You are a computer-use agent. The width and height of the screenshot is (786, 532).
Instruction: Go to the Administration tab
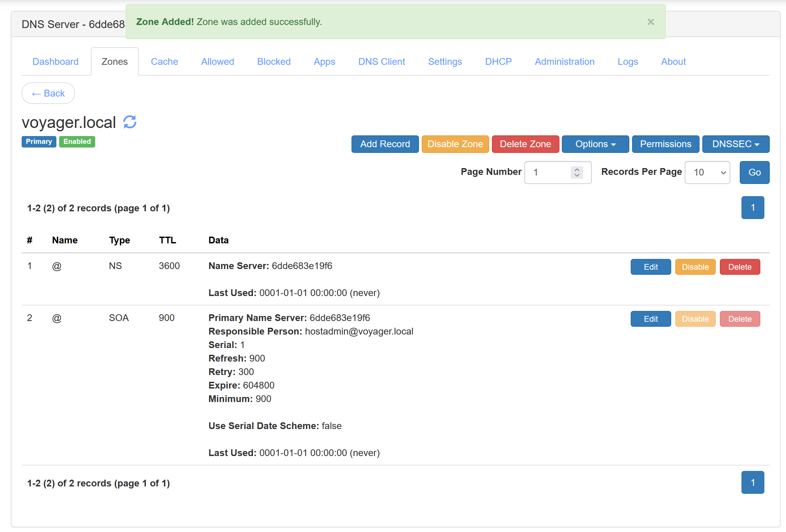coord(564,61)
